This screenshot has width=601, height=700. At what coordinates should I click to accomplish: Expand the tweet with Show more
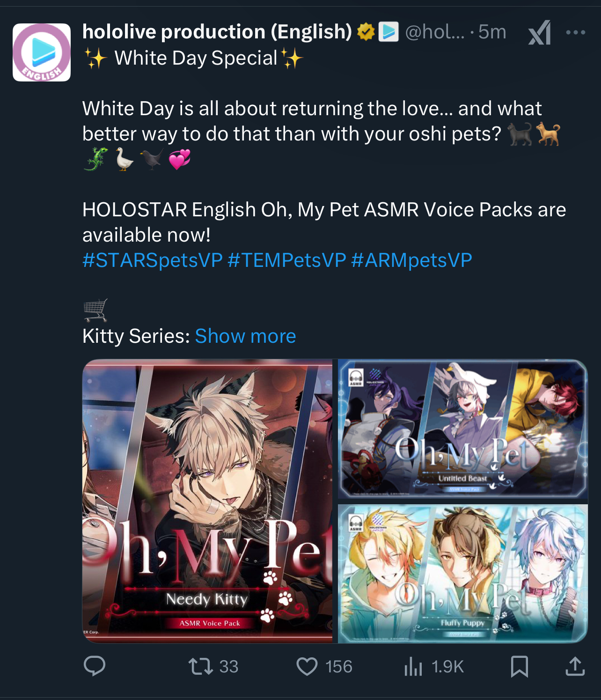click(245, 336)
